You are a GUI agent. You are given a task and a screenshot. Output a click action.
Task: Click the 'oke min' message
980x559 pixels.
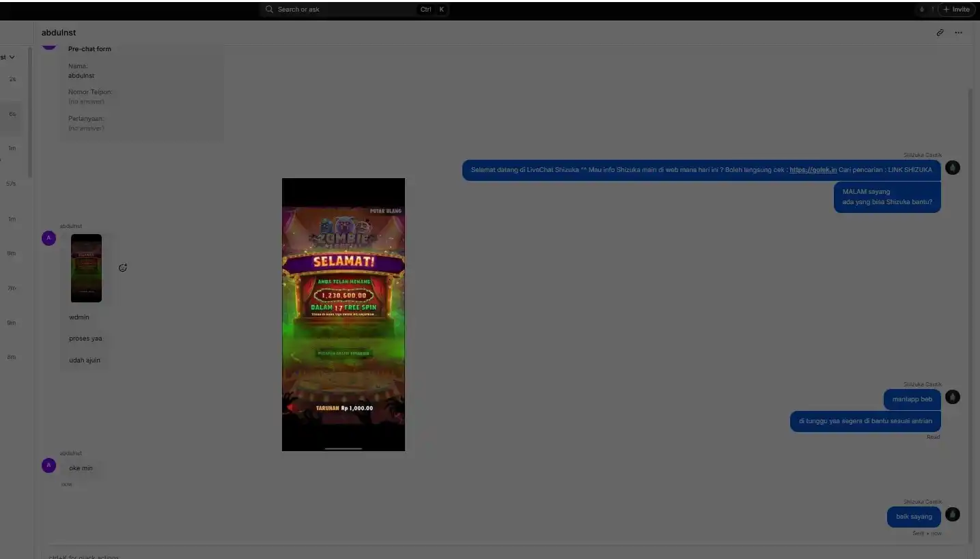(81, 468)
